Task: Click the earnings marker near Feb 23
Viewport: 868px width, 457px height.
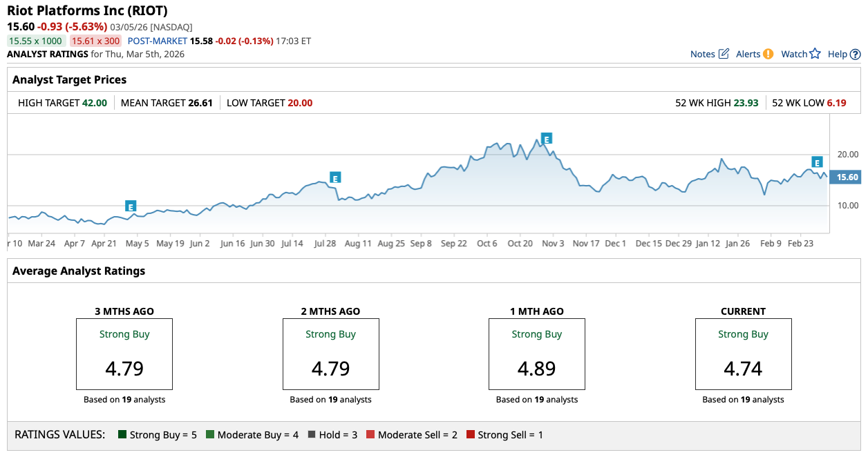Action: pos(817,162)
